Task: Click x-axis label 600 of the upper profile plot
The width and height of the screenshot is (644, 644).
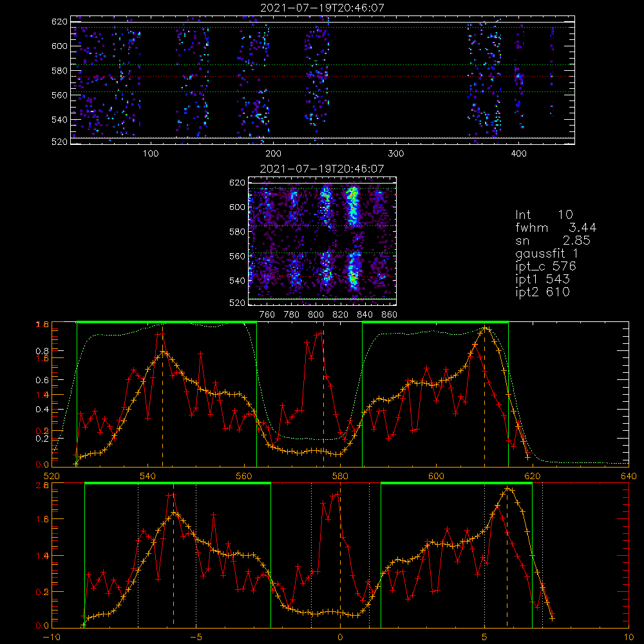Action: point(436,476)
